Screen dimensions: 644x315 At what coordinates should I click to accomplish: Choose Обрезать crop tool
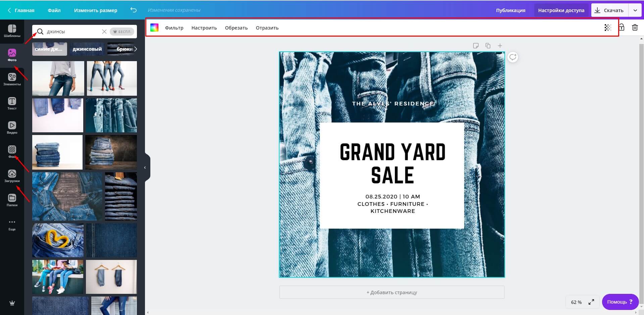click(x=236, y=28)
